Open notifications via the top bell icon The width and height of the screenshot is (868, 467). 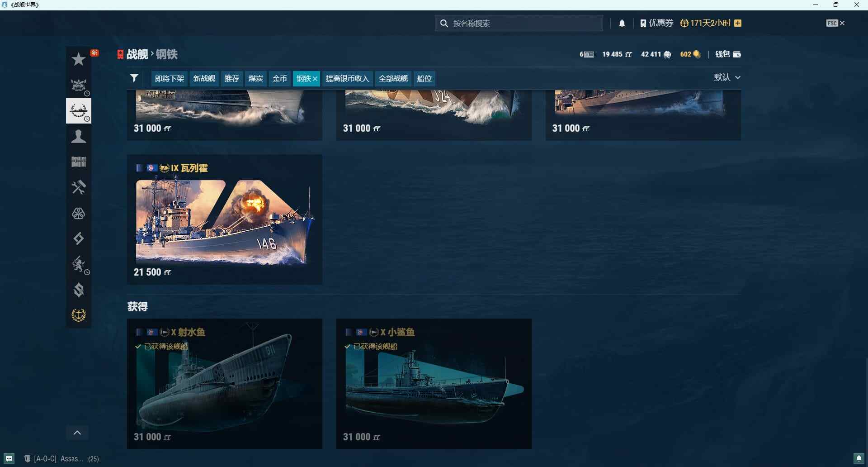pos(622,23)
